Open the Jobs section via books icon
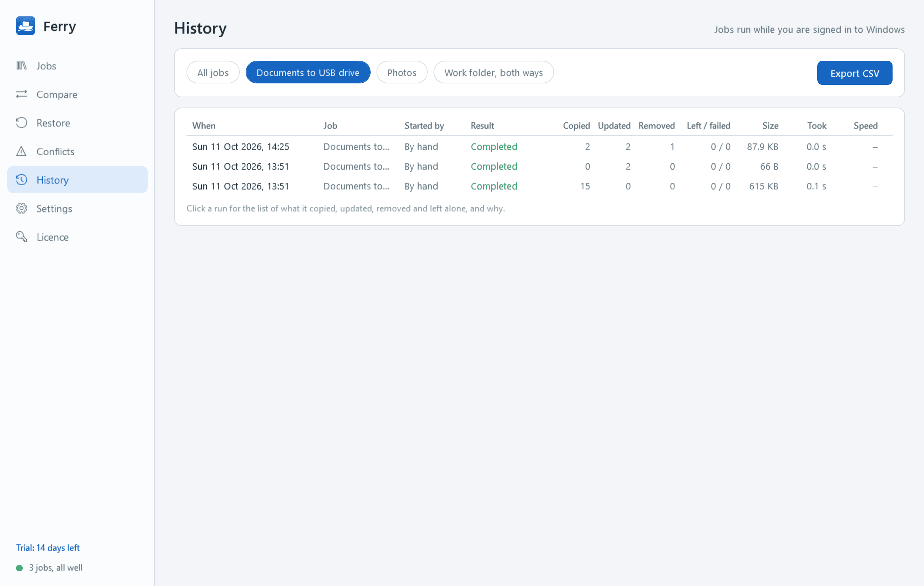Image resolution: width=924 pixels, height=586 pixels. [22, 66]
